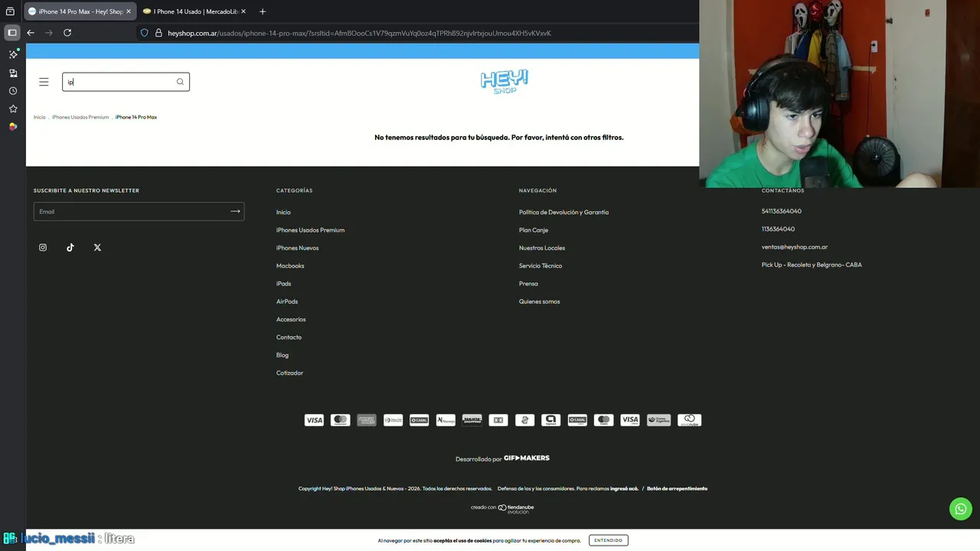Screen dimensions: 980x551
Task: Click Botón de arrepentimiento link
Action: tap(677, 488)
